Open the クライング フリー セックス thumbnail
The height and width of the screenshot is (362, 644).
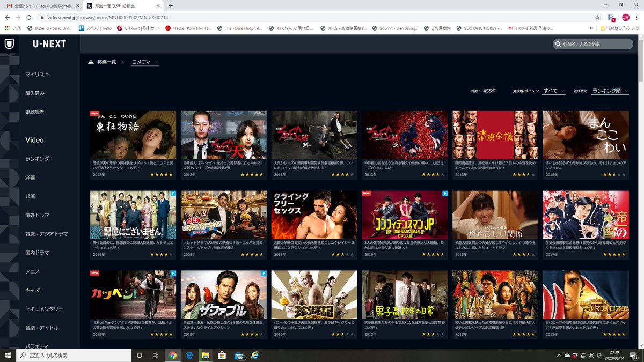coord(314,215)
